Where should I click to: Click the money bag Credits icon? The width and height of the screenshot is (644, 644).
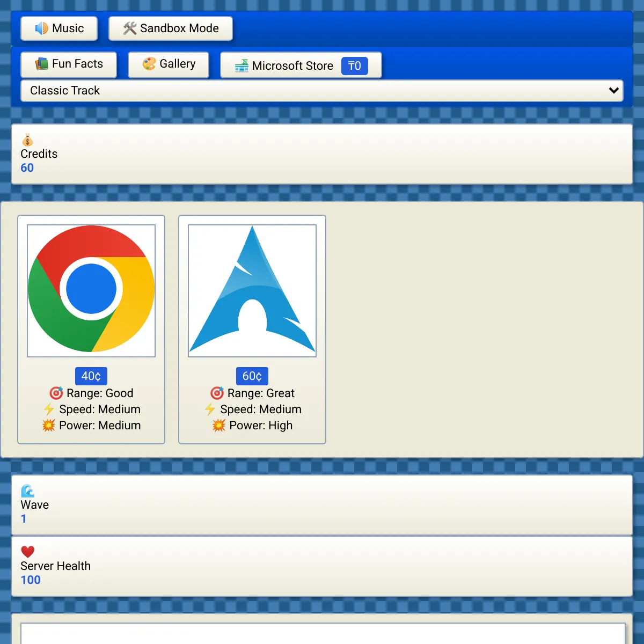[x=27, y=140]
